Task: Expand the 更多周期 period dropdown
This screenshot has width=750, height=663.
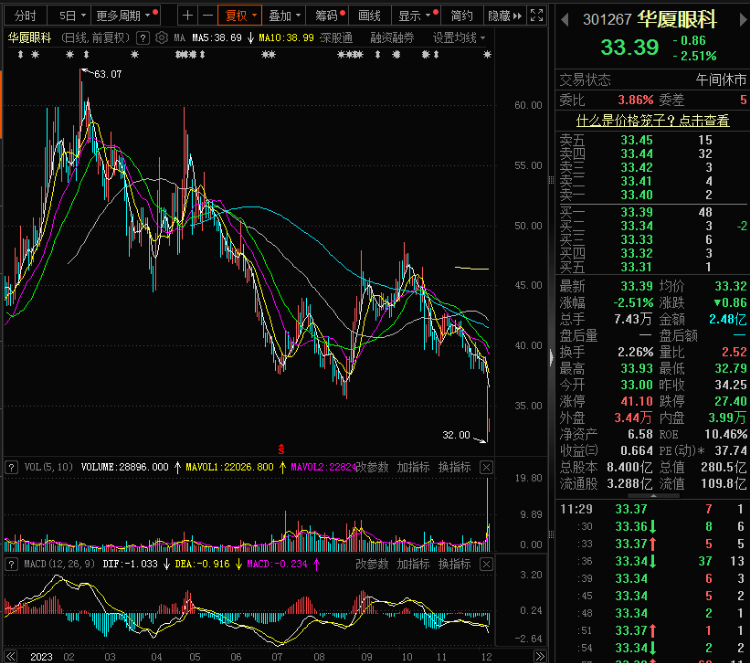Action: pos(125,16)
